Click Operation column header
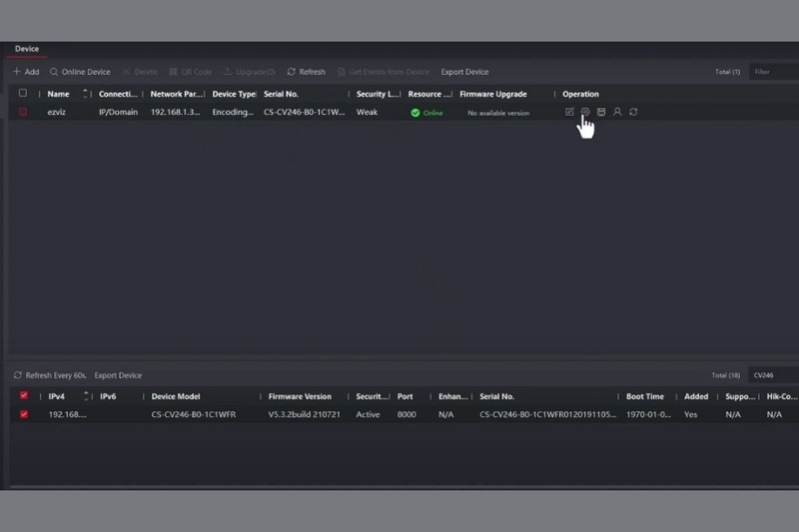The image size is (799, 532). [x=580, y=94]
